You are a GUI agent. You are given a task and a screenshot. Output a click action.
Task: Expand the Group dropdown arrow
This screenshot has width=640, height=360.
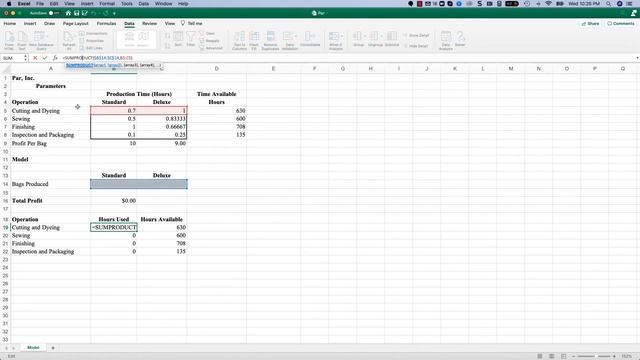pyautogui.click(x=364, y=36)
